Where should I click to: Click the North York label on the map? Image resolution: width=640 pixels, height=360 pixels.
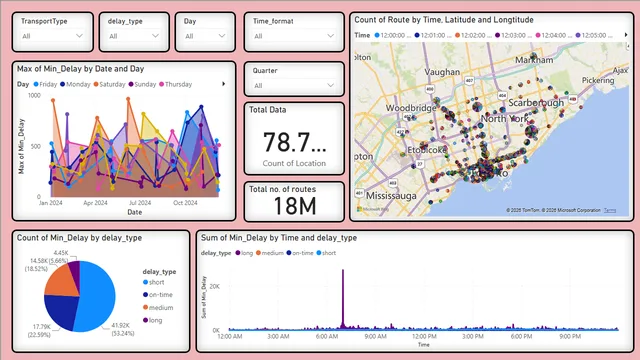point(504,118)
